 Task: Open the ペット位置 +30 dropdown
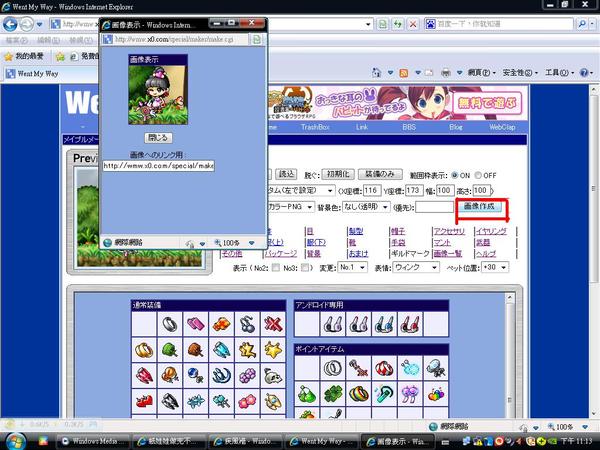pyautogui.click(x=495, y=267)
